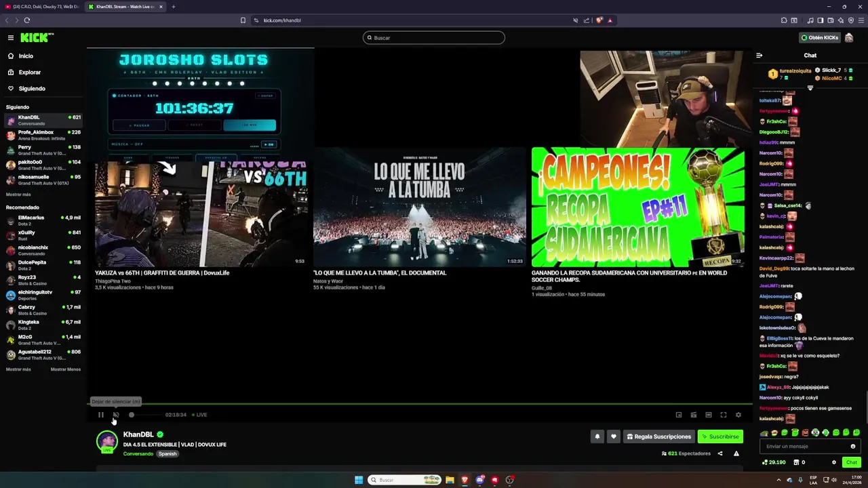Open the emoji picker in chat input
This screenshot has height=488, width=868.
(x=853, y=447)
